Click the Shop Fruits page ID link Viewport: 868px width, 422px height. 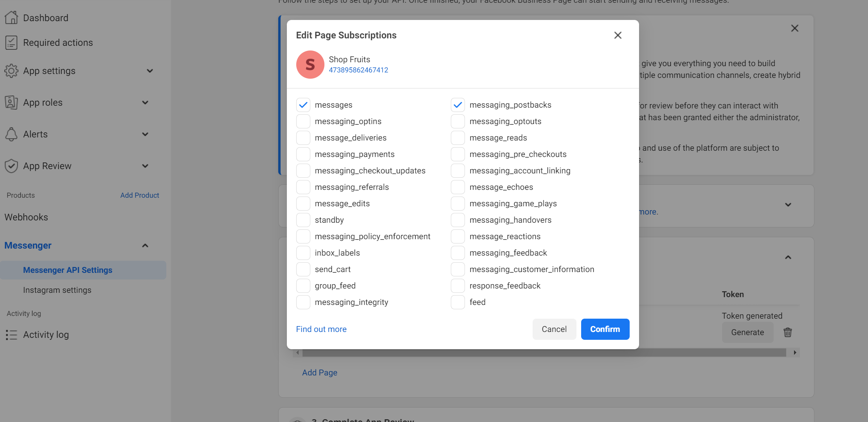358,70
